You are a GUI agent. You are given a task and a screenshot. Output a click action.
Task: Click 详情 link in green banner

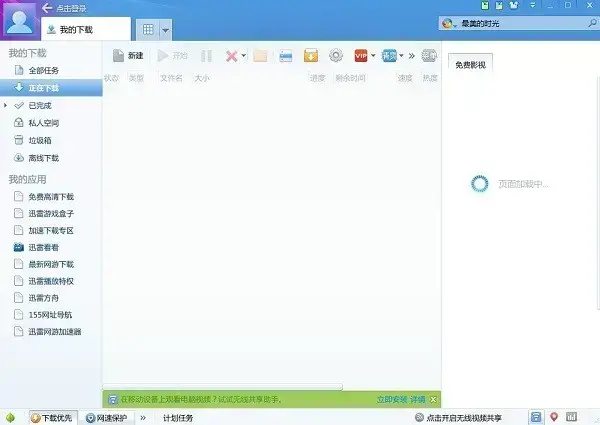pos(418,399)
